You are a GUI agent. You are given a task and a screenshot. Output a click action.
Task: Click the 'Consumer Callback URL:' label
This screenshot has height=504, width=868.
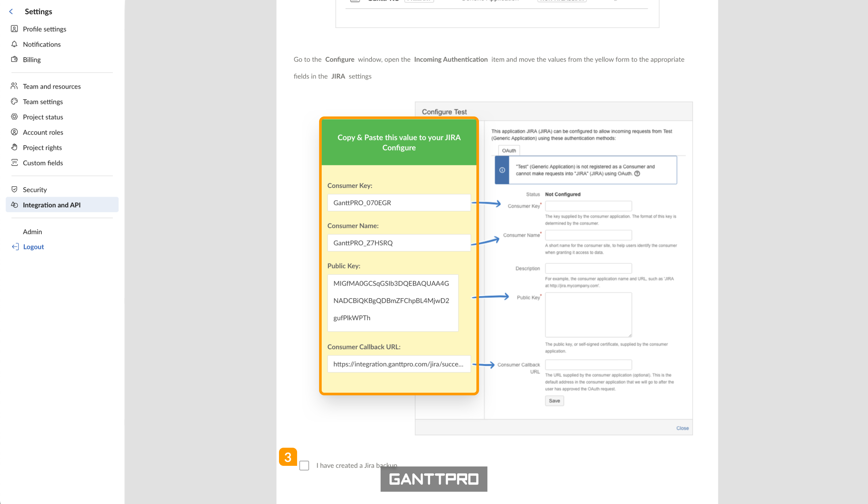tap(364, 347)
